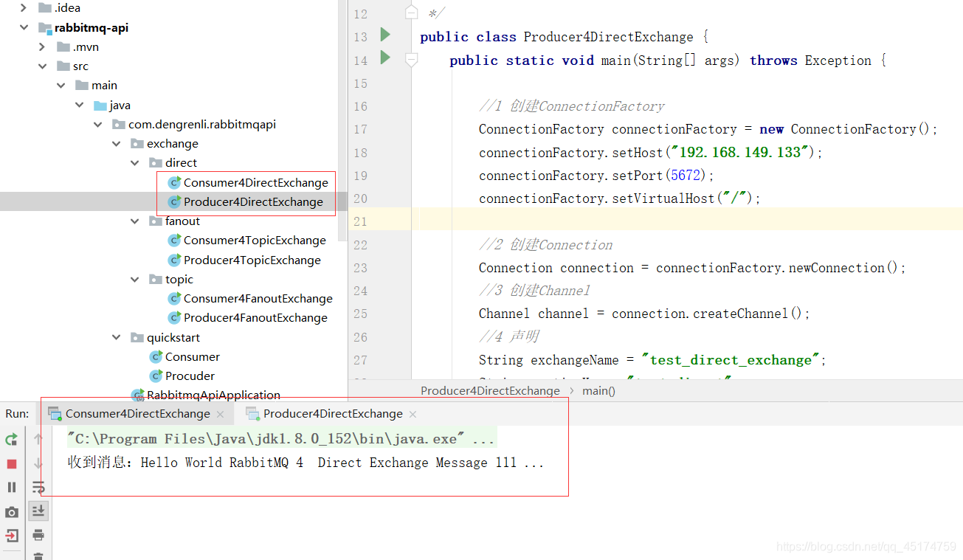The height and width of the screenshot is (560, 963).
Task: Click the Producer4DirectExchange class icon in tree
Action: coord(175,201)
